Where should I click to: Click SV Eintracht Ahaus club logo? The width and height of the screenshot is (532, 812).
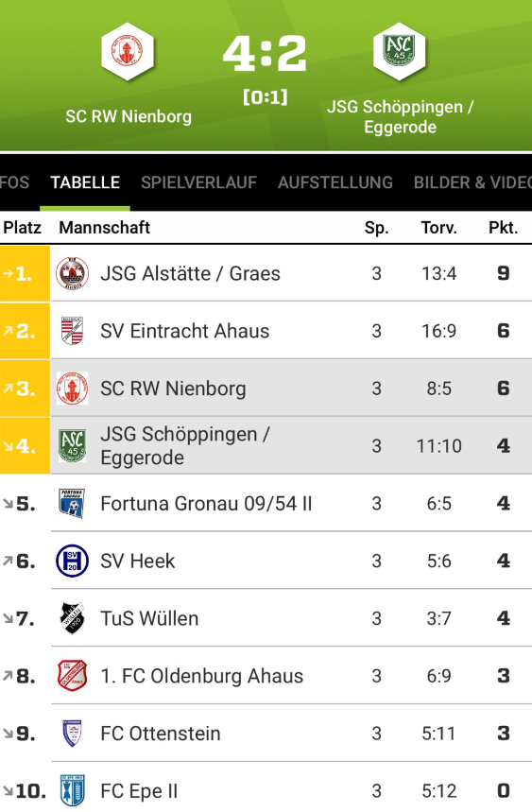(72, 331)
